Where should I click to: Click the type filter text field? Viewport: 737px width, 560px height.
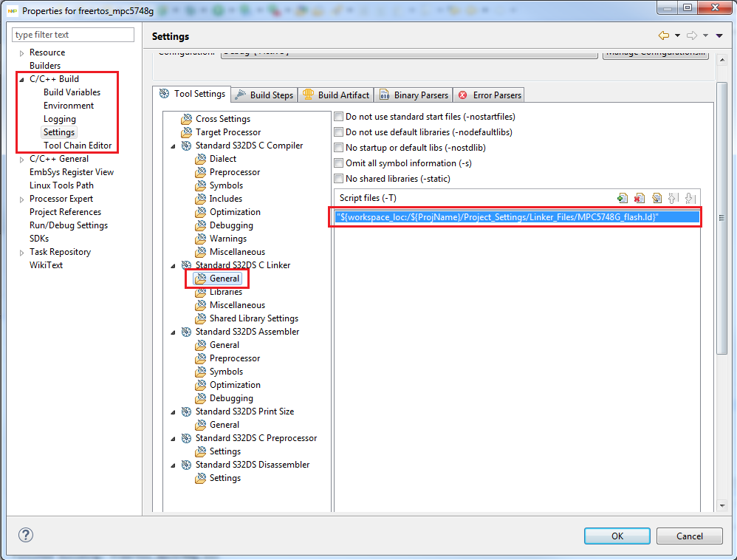pos(73,35)
